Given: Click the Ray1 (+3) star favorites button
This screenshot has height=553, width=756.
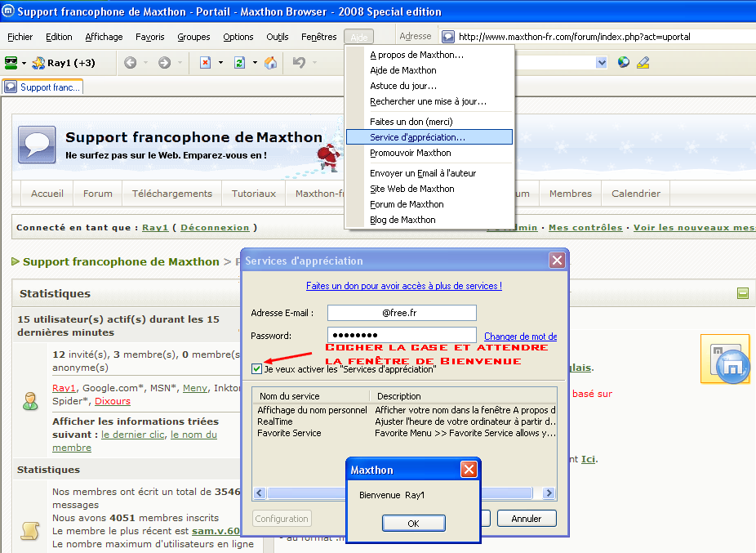Looking at the screenshot, I should [x=63, y=63].
